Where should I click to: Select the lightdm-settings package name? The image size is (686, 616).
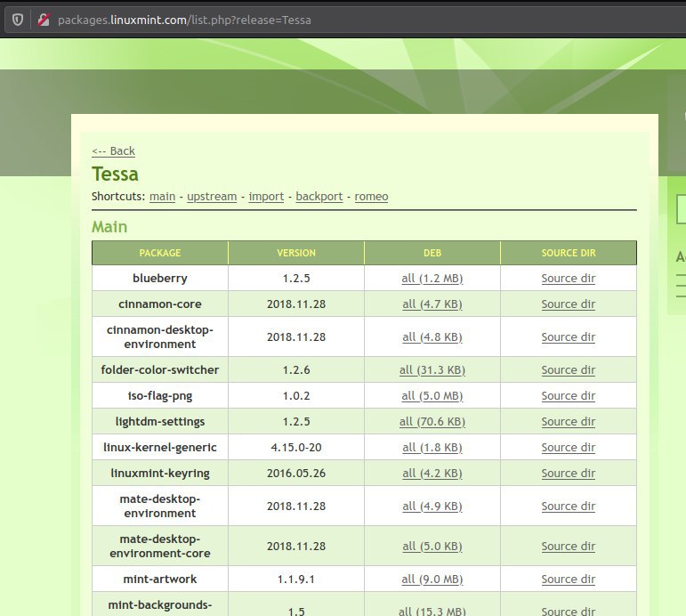159,421
